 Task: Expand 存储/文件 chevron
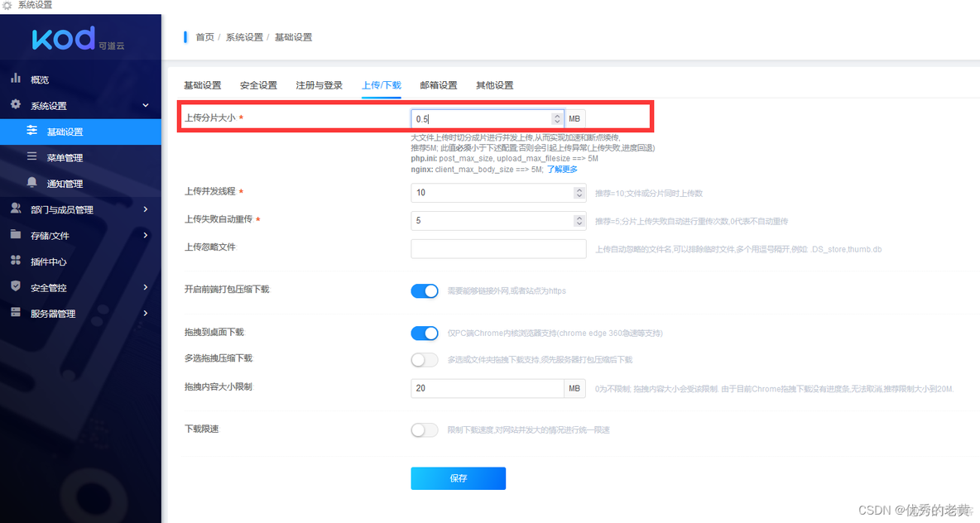(x=146, y=236)
